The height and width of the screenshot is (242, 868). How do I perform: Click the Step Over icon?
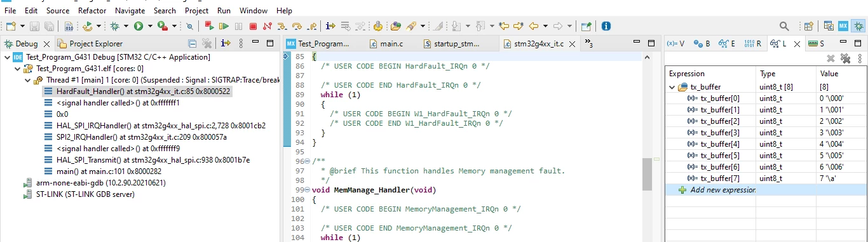pos(297,26)
